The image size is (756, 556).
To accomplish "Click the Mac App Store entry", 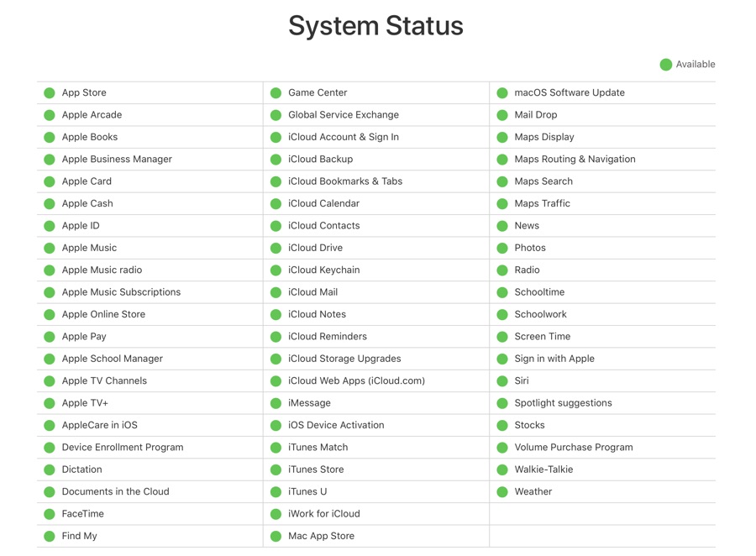I will coord(376,536).
